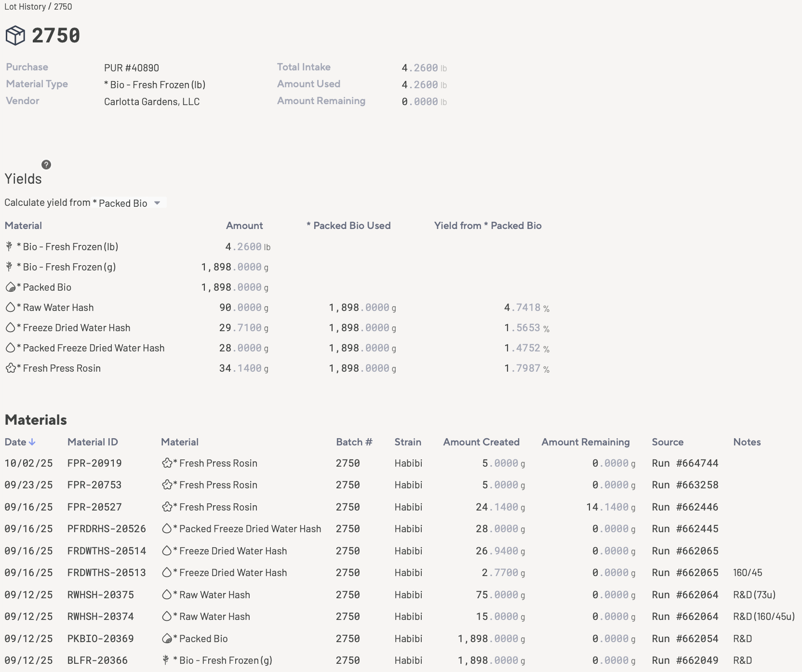Click the lot package icon beside 2750

[15, 36]
